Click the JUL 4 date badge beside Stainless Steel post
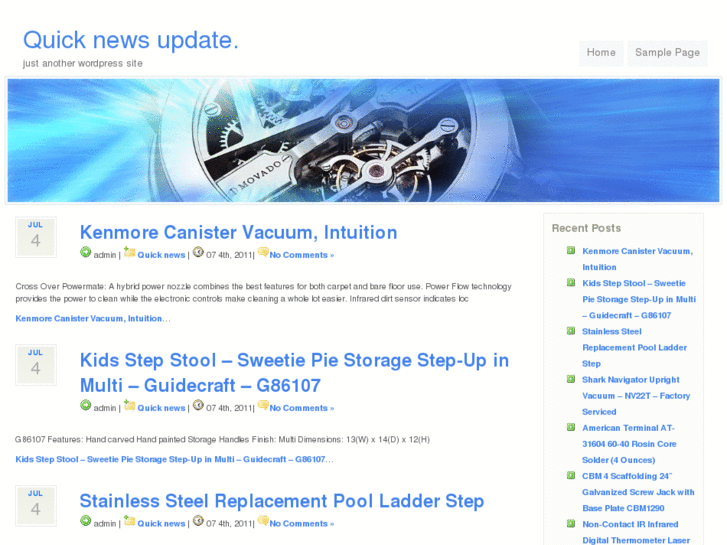This screenshot has width=727, height=545. pyautogui.click(x=36, y=506)
